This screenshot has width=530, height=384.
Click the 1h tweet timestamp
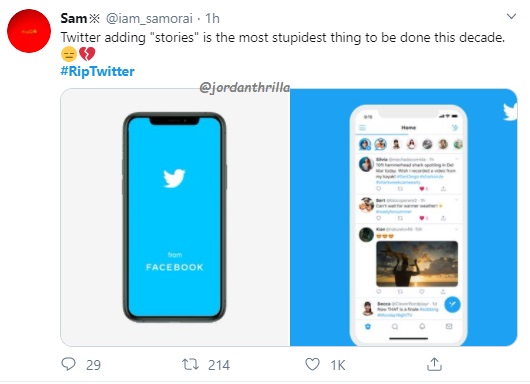213,18
